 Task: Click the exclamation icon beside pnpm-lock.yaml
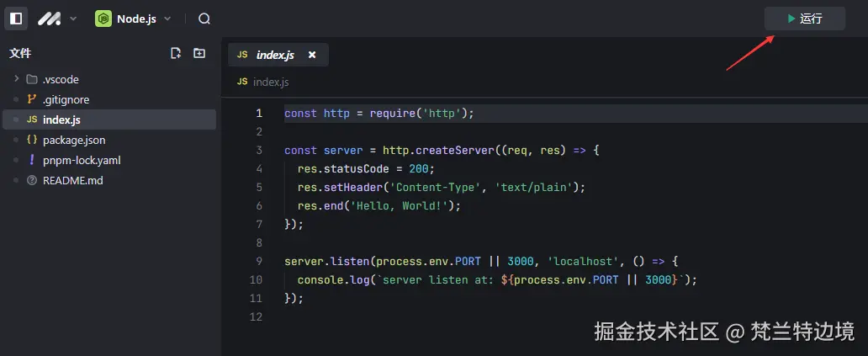[x=32, y=161]
